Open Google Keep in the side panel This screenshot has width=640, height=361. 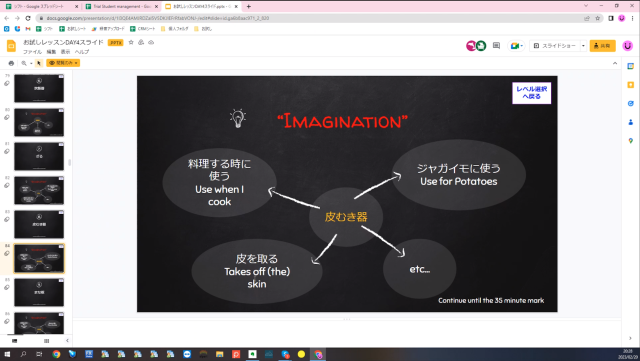[631, 85]
